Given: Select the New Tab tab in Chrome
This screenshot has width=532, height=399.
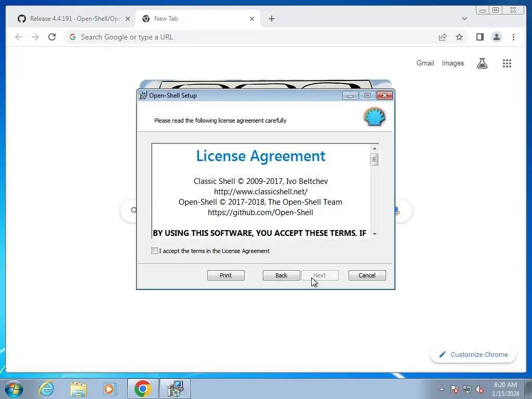Looking at the screenshot, I should (x=198, y=19).
